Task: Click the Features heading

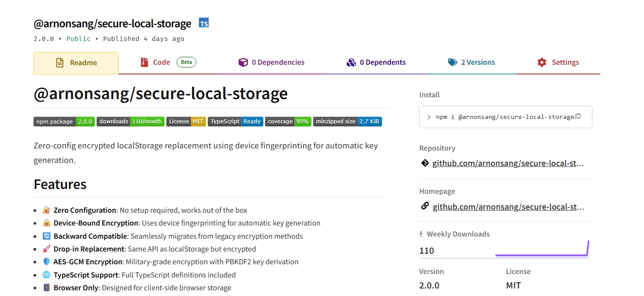Action: click(60, 184)
